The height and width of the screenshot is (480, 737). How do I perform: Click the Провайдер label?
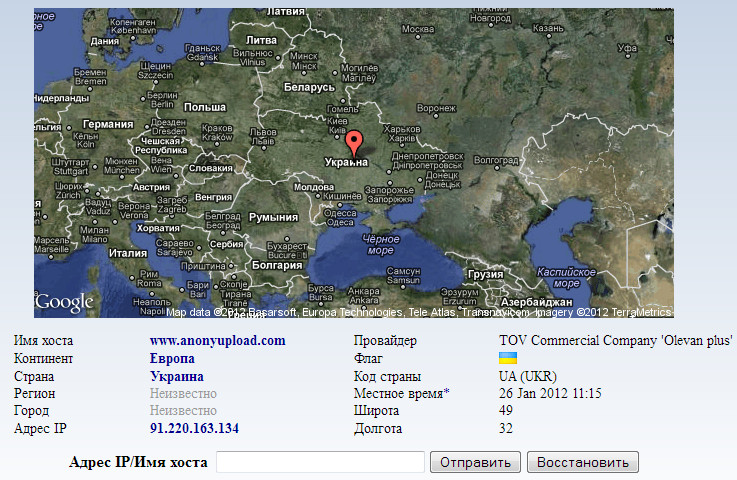pyautogui.click(x=385, y=340)
